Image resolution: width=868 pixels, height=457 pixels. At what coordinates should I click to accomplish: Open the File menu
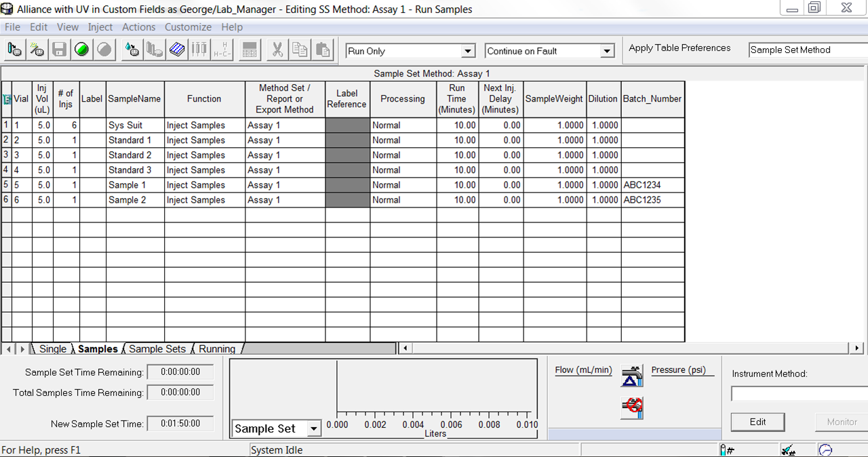click(12, 27)
